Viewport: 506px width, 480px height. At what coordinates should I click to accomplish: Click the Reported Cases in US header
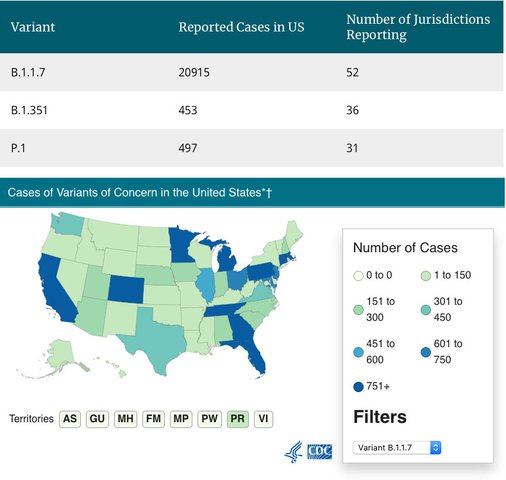241,27
